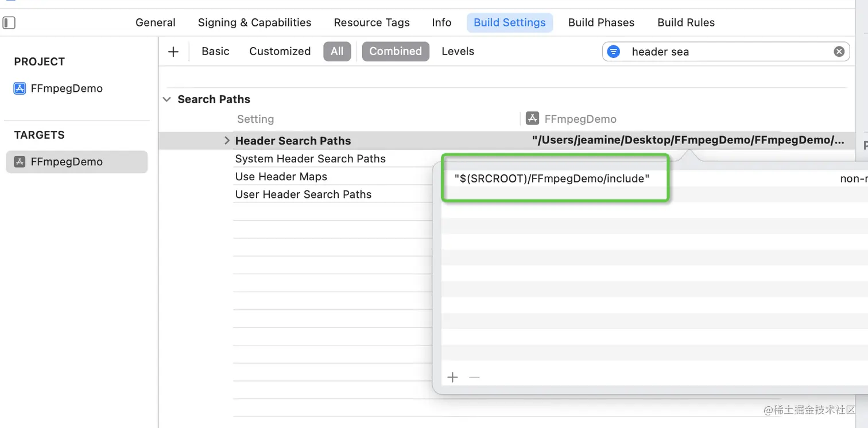Expand the Header Search Paths row
The height and width of the screenshot is (428, 868).
click(x=227, y=141)
